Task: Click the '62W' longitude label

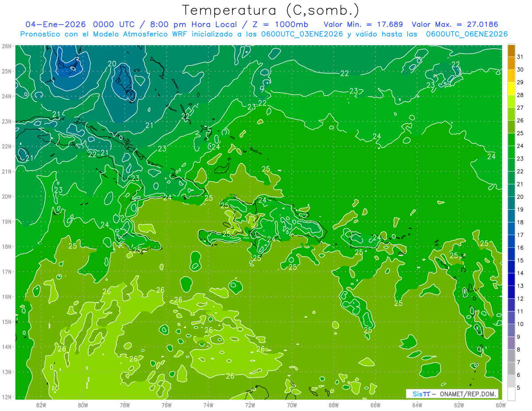Action: coord(459,404)
